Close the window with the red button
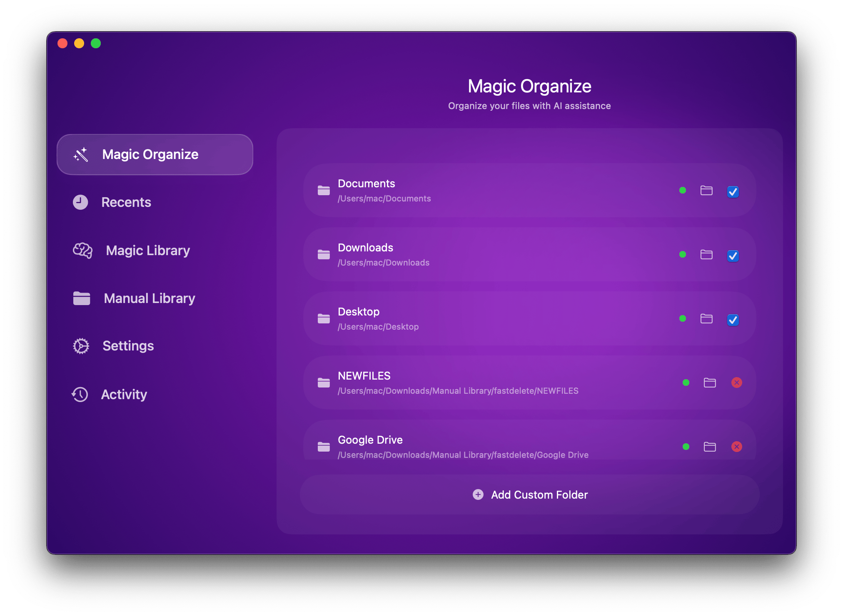This screenshot has width=843, height=616. tap(62, 43)
